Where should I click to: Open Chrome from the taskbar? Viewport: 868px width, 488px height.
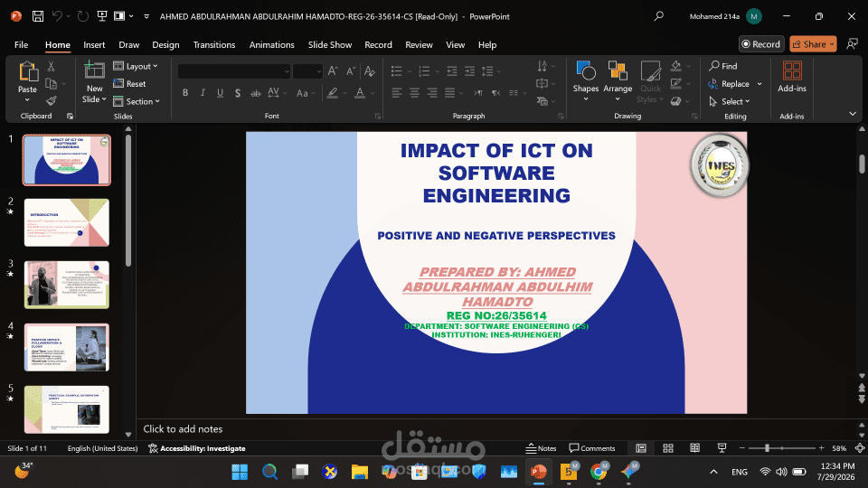pyautogui.click(x=599, y=472)
